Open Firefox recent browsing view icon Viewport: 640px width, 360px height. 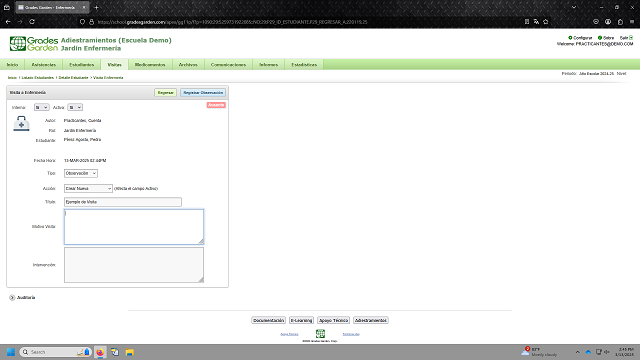[7, 7]
